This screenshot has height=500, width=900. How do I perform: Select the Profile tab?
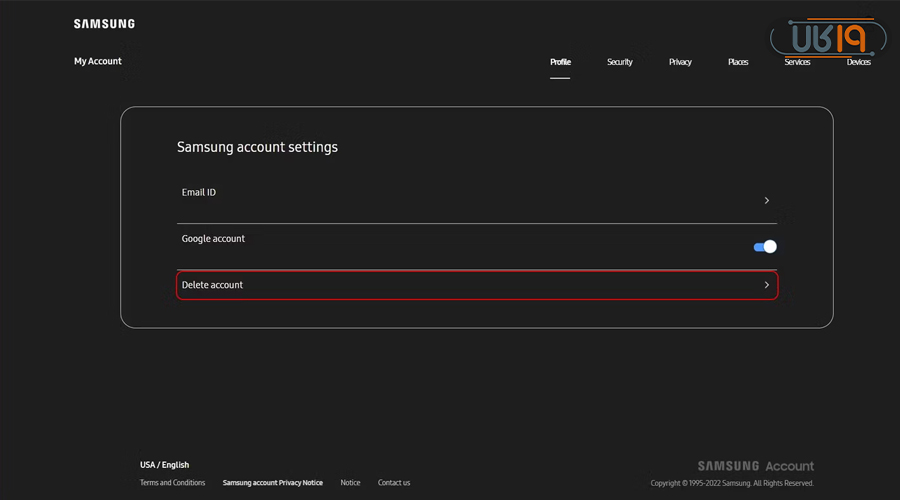coord(560,62)
